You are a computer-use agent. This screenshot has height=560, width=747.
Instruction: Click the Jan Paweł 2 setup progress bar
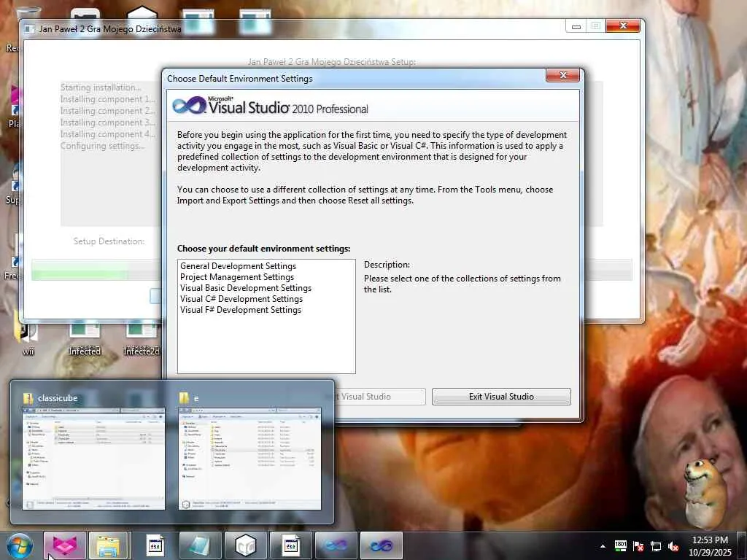96,270
